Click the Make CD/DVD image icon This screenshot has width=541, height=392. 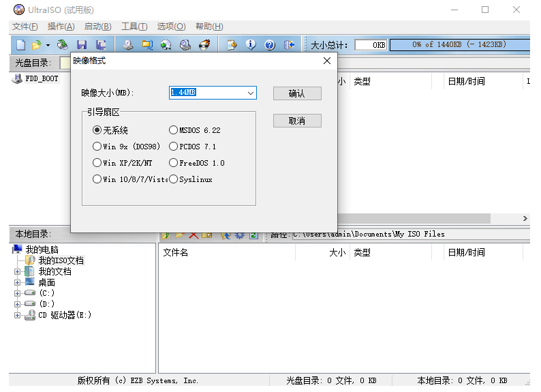(x=128, y=45)
